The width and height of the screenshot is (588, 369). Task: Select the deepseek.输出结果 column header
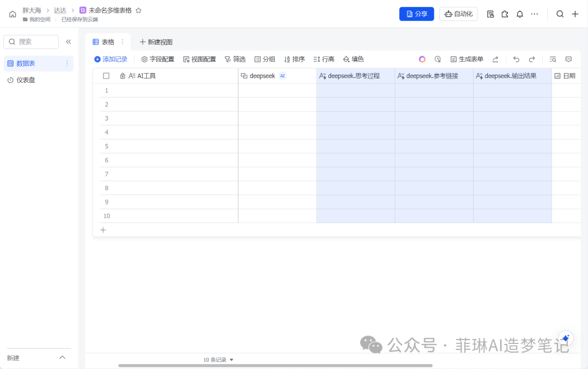[512, 76]
